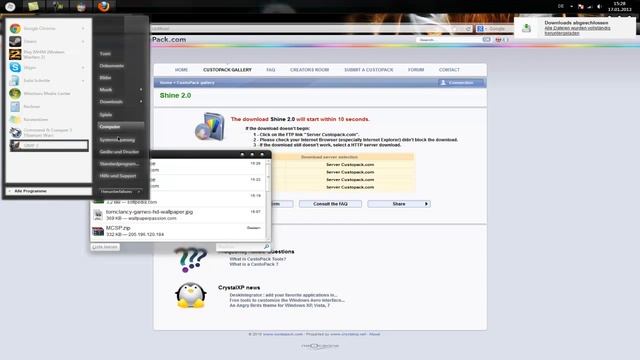This screenshot has width=640, height=360.
Task: Click the Connection button on the site
Action: (460, 82)
